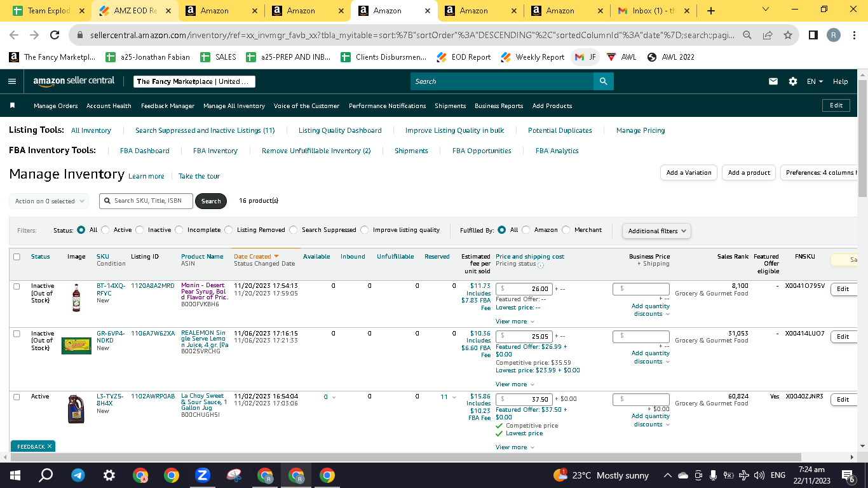Click the Pricing status info icon
The image size is (868, 488).
(x=541, y=264)
